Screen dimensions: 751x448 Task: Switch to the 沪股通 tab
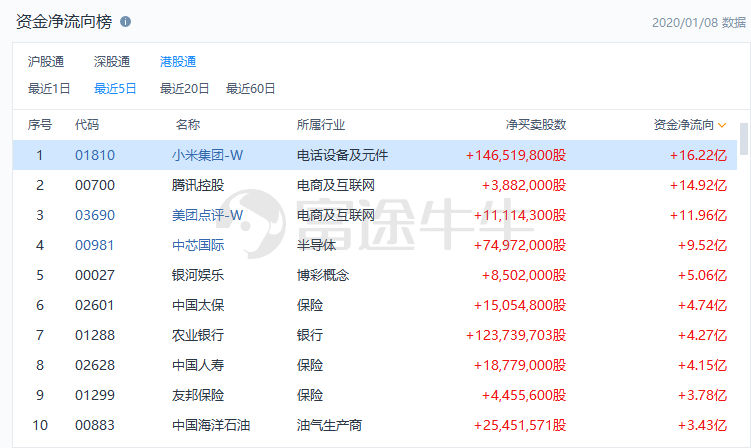(x=46, y=62)
